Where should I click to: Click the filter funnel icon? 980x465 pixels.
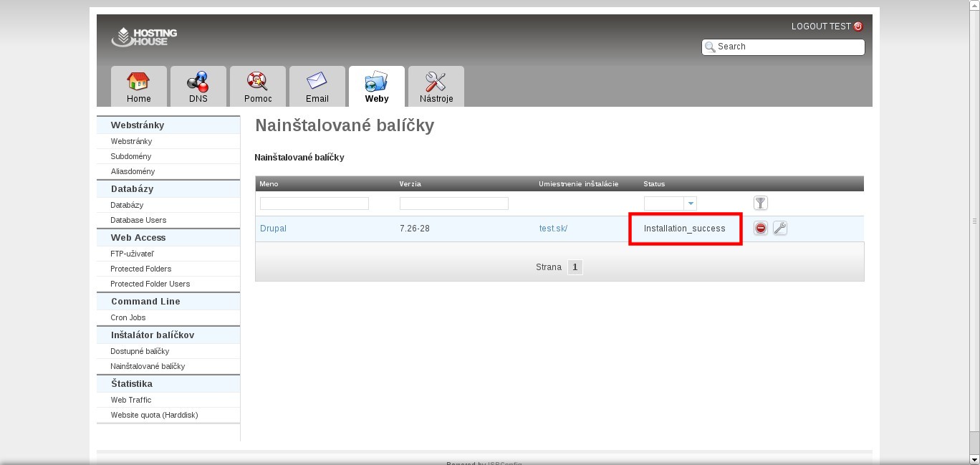(x=761, y=203)
